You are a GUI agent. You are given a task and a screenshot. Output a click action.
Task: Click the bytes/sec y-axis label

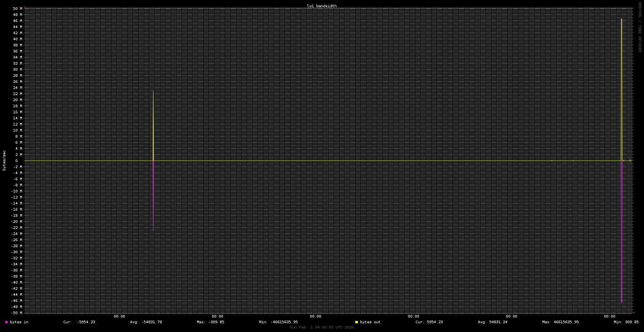point(5,160)
